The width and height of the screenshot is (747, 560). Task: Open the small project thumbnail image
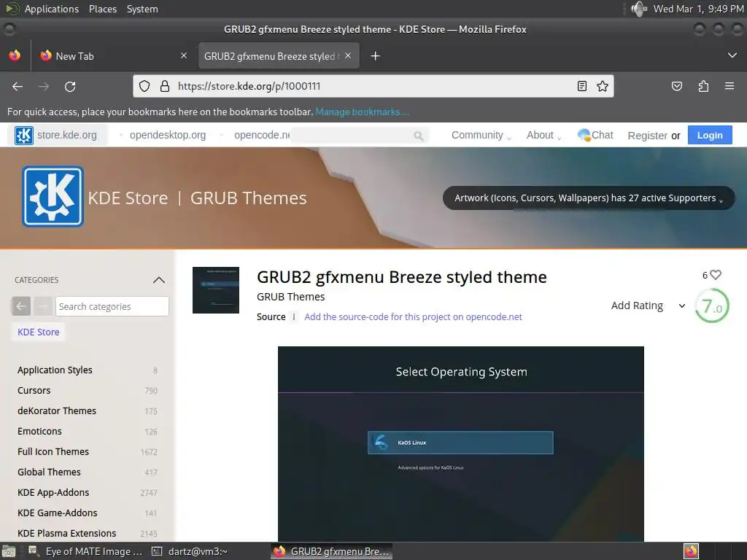[216, 290]
